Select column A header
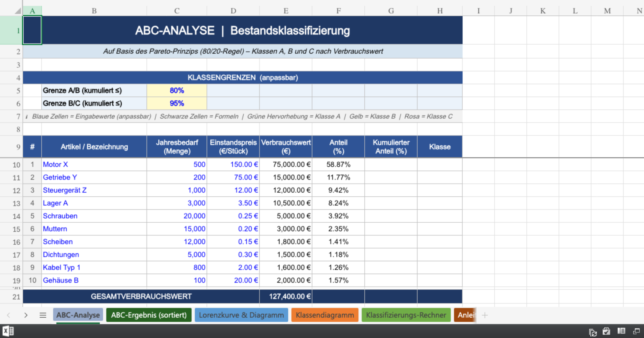 click(32, 11)
